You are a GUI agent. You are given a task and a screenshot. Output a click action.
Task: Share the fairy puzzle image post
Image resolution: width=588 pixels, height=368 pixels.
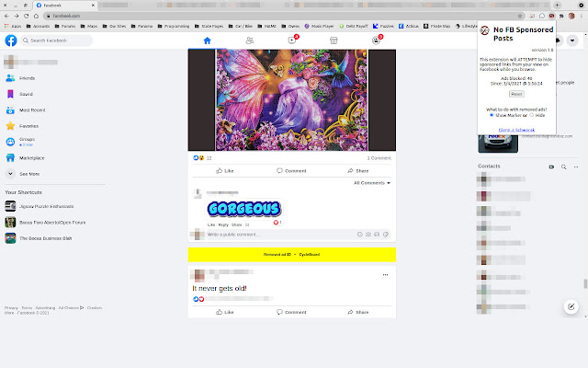pyautogui.click(x=358, y=171)
